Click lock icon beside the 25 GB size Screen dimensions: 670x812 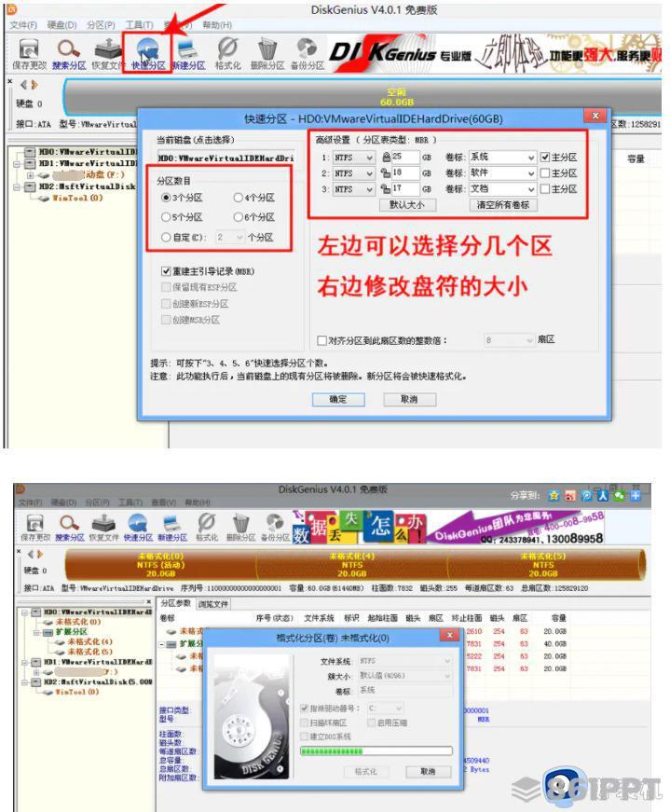386,157
